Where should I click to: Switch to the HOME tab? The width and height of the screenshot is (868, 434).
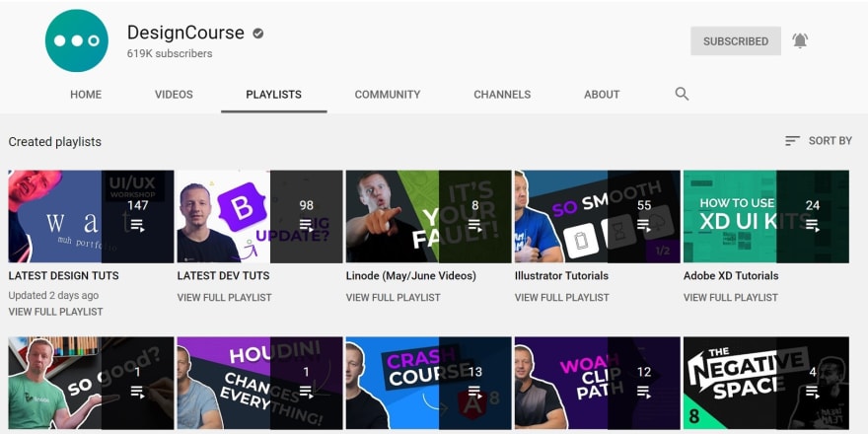pyautogui.click(x=86, y=95)
